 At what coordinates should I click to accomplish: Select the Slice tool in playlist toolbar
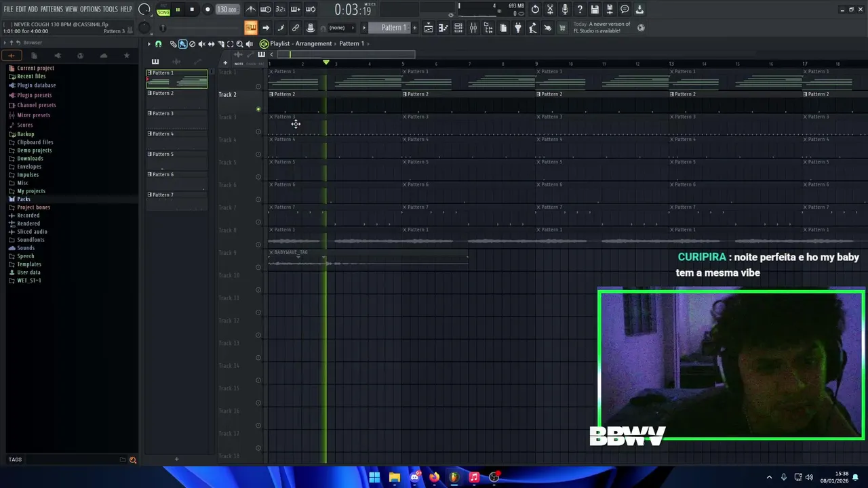(x=220, y=44)
